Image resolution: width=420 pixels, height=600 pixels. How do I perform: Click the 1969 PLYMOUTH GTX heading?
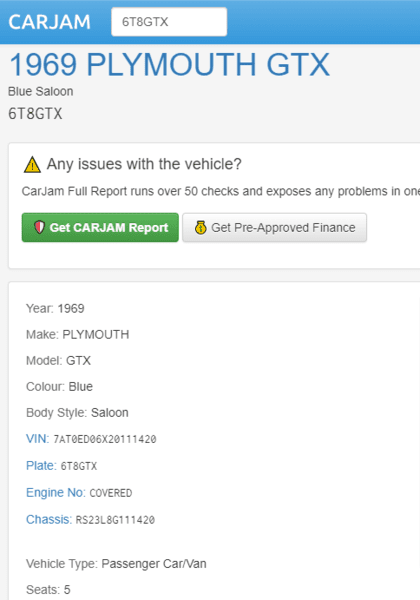(169, 64)
